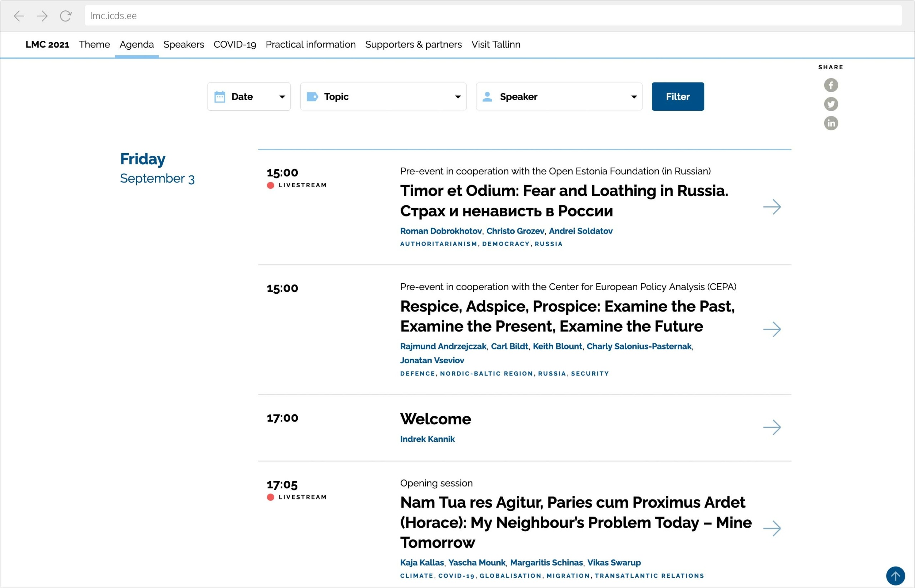
Task: Share the page on LinkedIn
Action: 831,123
